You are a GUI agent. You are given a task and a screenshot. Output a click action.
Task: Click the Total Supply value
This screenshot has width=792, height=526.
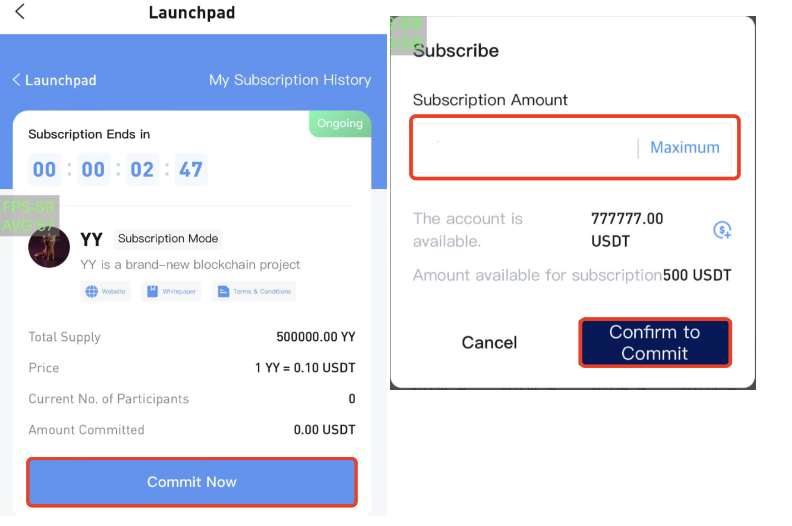316,337
